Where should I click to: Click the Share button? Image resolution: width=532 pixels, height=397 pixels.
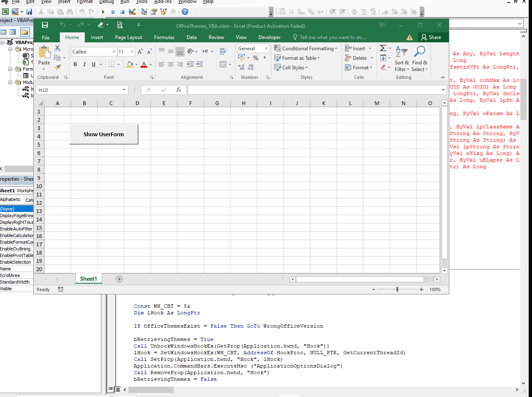pyautogui.click(x=431, y=37)
